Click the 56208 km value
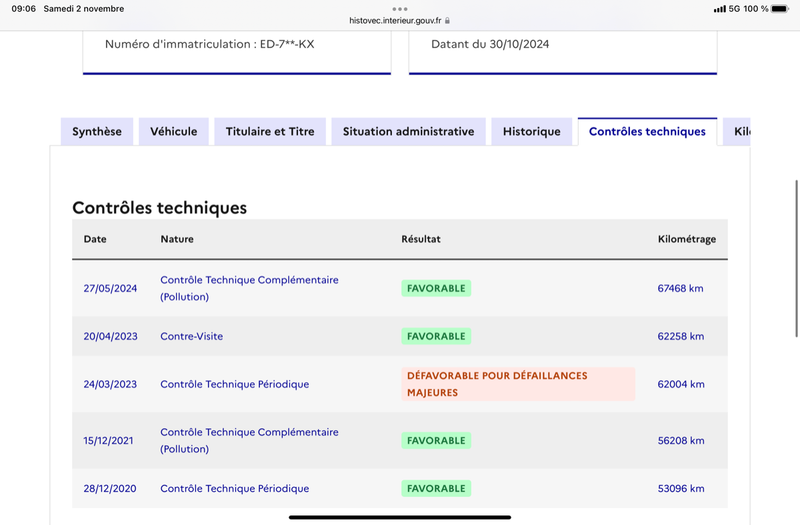The height and width of the screenshot is (525, 800). click(x=681, y=440)
